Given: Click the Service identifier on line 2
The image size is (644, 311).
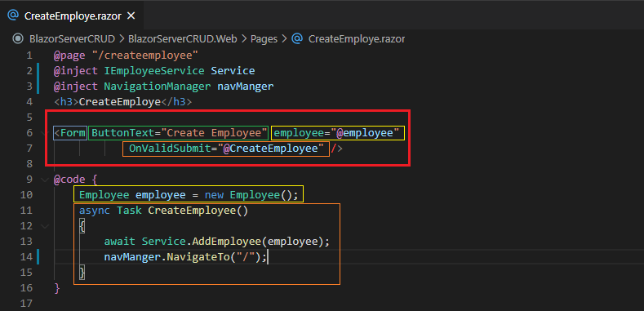Looking at the screenshot, I should [233, 71].
